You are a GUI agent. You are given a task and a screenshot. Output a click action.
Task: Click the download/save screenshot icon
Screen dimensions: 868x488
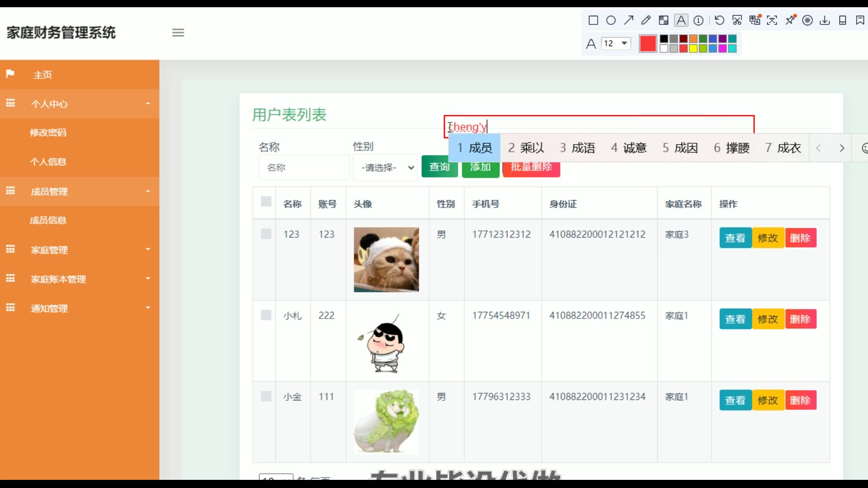[x=825, y=20]
